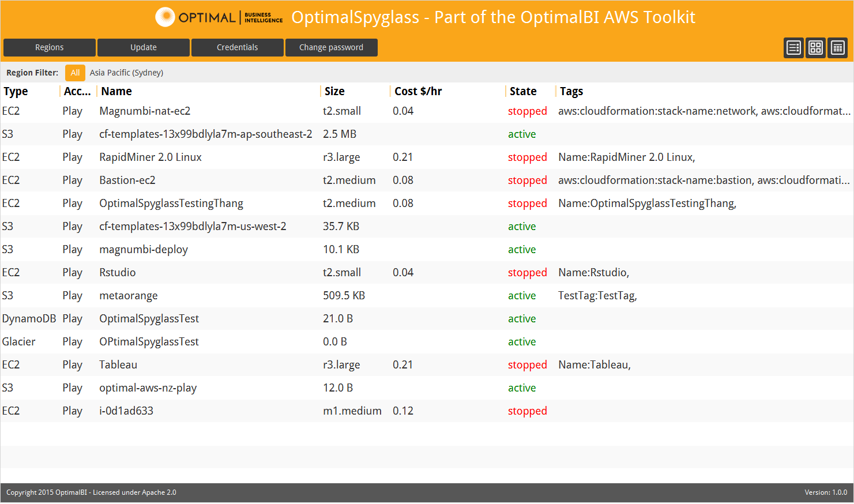The width and height of the screenshot is (854, 504).
Task: Sort by the Name column header
Action: 116,91
